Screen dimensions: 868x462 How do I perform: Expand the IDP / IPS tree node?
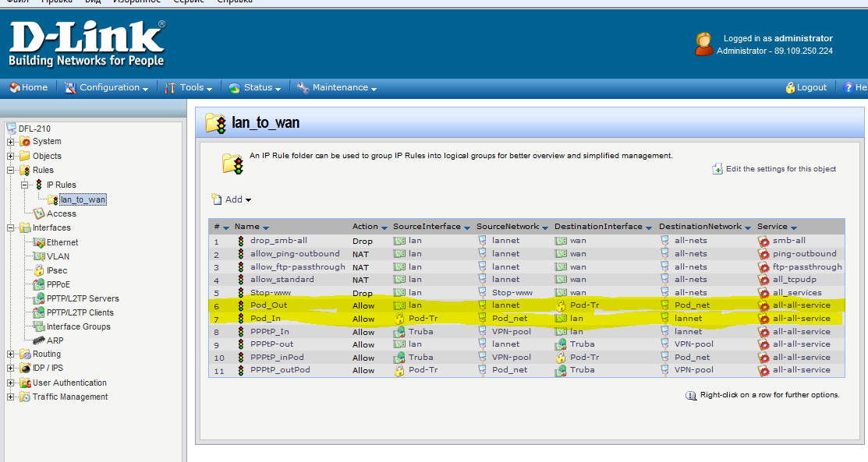pos(10,368)
